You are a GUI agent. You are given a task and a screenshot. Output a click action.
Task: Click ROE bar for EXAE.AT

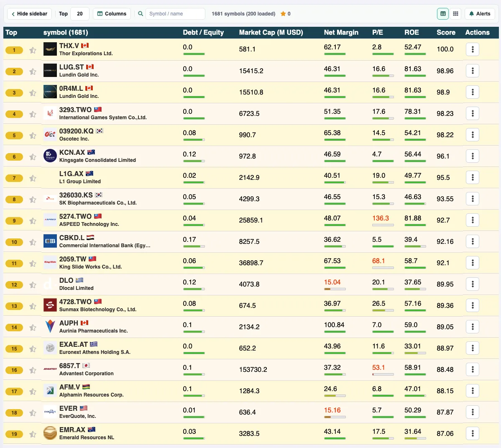tap(415, 353)
